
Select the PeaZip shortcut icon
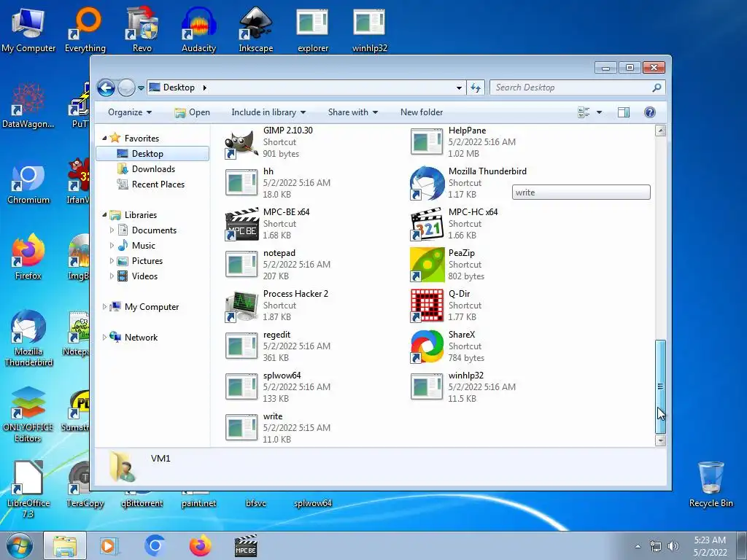tap(427, 265)
